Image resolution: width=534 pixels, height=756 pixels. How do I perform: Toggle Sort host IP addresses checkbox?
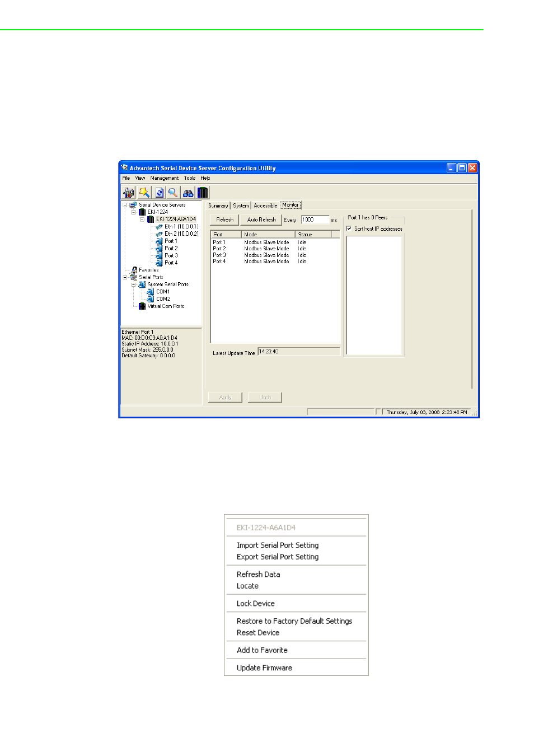tap(349, 228)
